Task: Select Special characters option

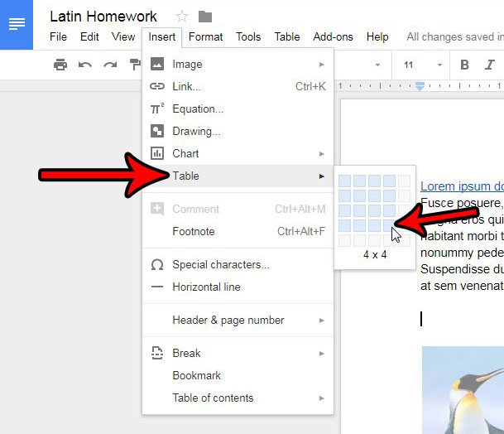Action: click(x=220, y=264)
